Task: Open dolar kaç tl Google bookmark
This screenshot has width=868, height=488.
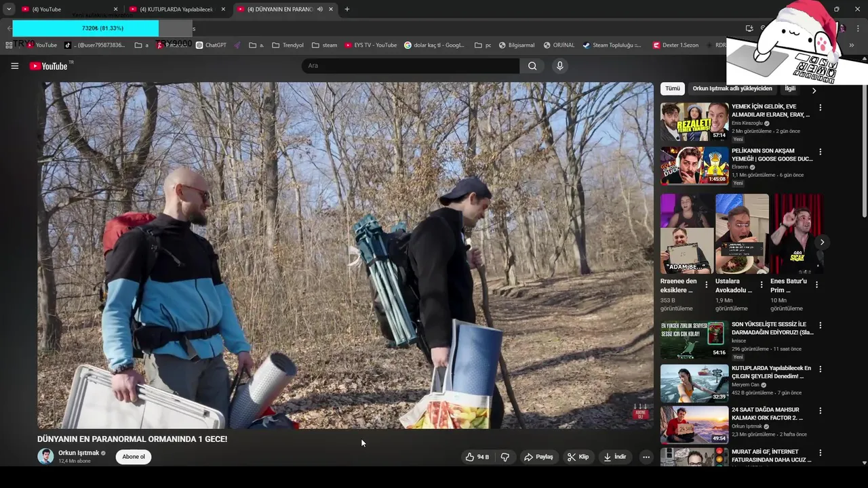Action: pos(435,45)
